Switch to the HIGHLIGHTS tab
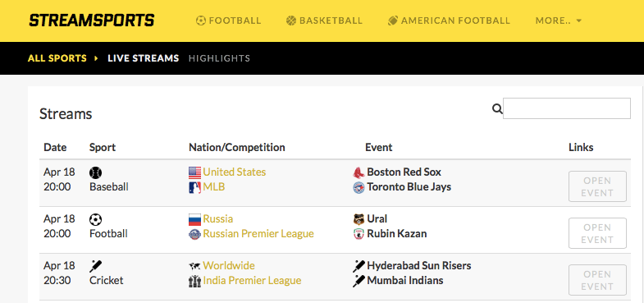 219,58
